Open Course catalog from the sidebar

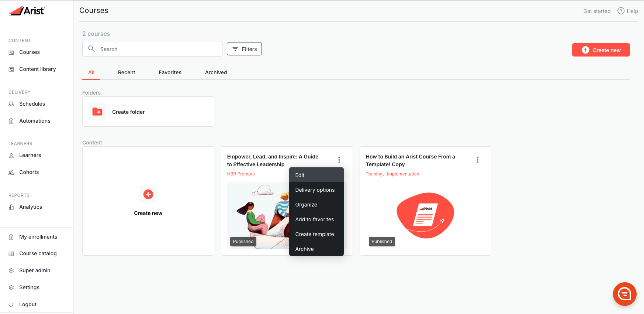tap(38, 253)
